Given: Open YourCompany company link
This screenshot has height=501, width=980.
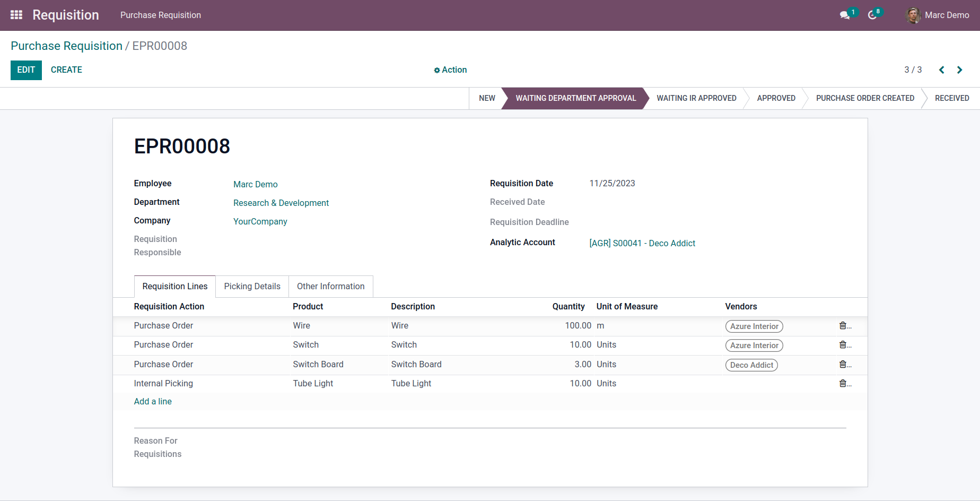Looking at the screenshot, I should coord(260,221).
